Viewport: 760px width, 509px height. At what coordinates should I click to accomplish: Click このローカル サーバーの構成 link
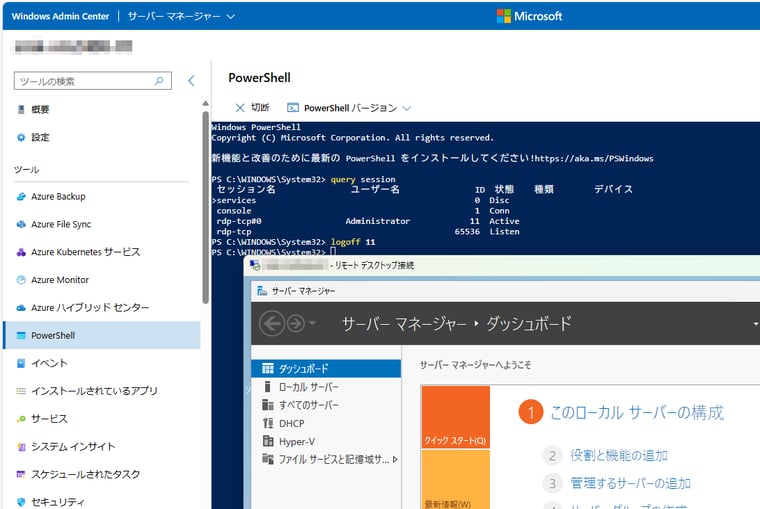click(636, 413)
